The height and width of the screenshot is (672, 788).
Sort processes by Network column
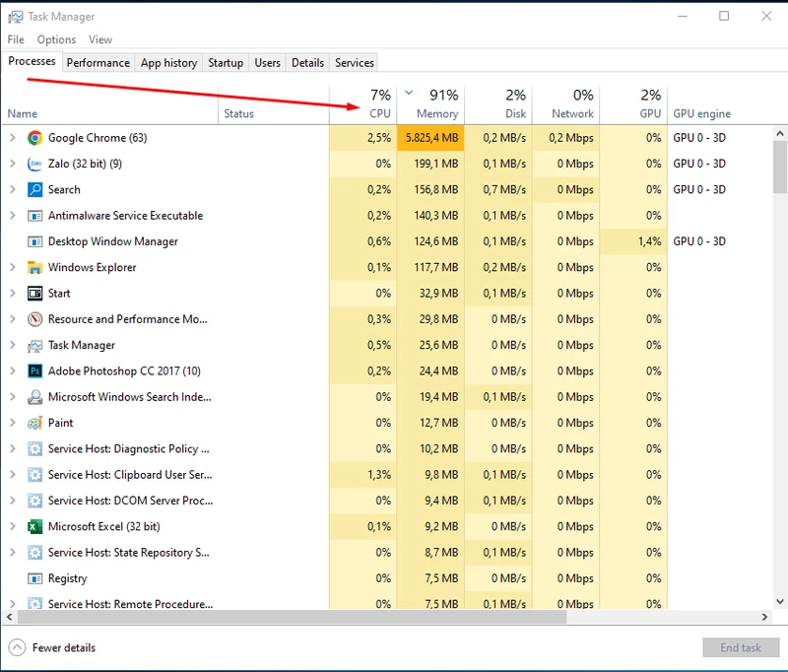[x=565, y=104]
